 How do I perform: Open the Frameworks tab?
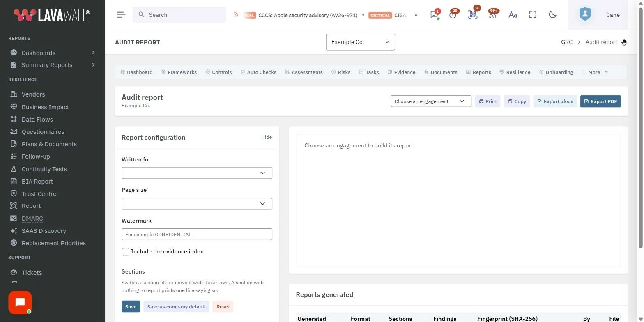coord(179,72)
